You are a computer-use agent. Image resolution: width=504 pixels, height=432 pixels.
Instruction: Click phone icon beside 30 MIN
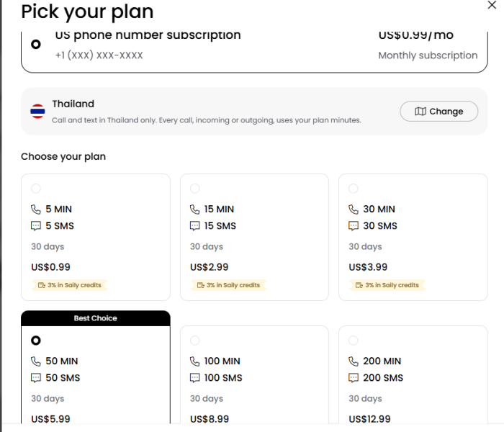pos(354,210)
